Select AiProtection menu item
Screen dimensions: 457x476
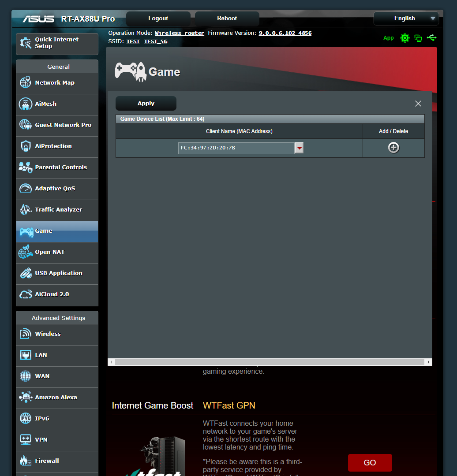pyautogui.click(x=57, y=147)
